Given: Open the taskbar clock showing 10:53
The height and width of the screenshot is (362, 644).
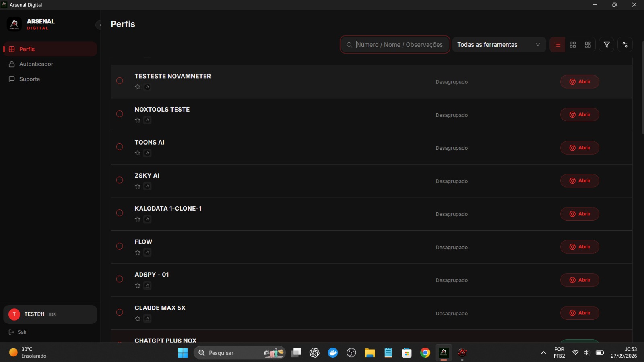Looking at the screenshot, I should point(624,353).
